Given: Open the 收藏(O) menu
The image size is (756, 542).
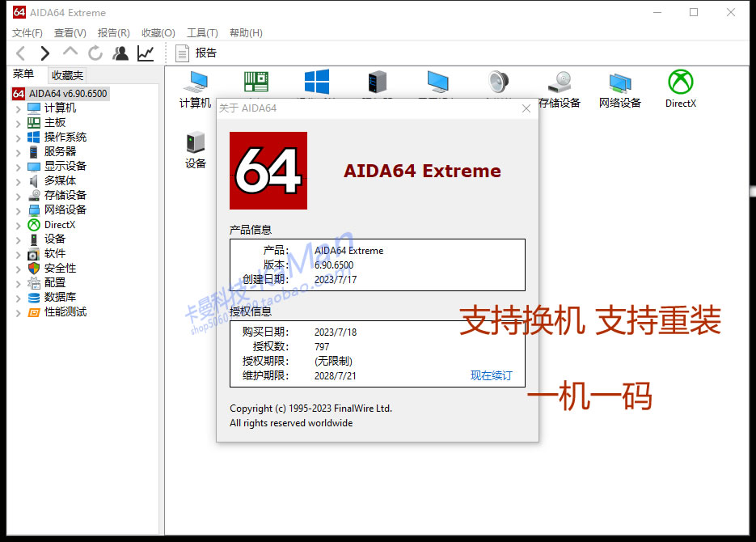Looking at the screenshot, I should (158, 33).
